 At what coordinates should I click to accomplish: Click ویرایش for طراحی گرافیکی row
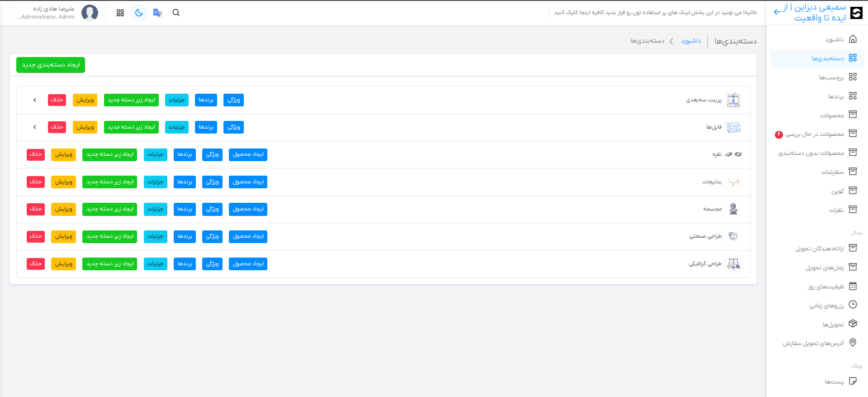click(x=64, y=264)
